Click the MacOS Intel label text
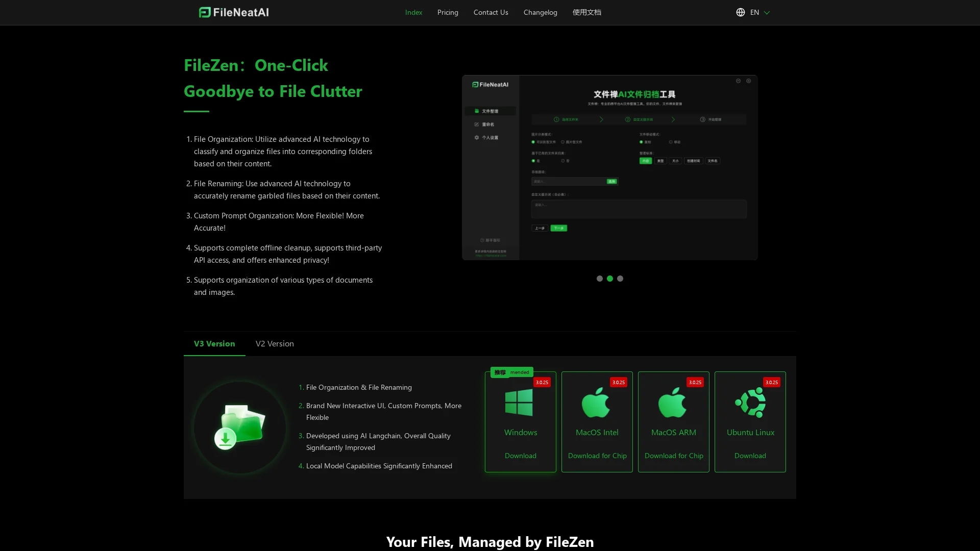This screenshot has height=551, width=980. click(x=597, y=432)
